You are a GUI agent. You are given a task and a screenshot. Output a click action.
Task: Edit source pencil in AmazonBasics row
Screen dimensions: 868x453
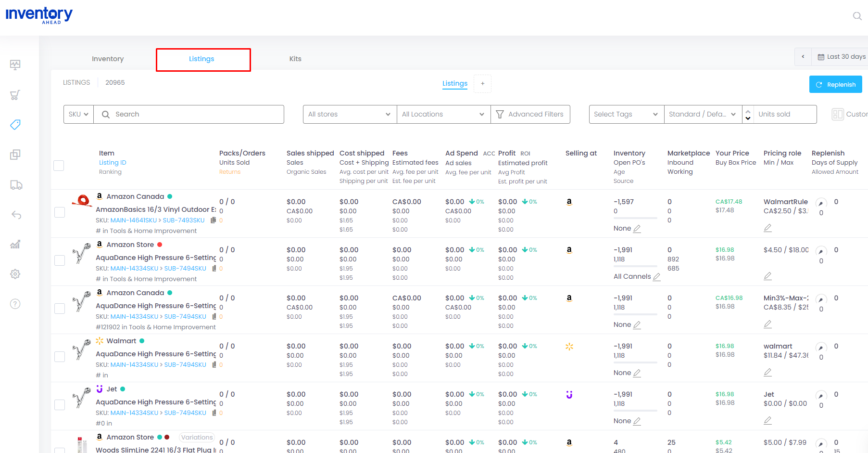pyautogui.click(x=637, y=229)
